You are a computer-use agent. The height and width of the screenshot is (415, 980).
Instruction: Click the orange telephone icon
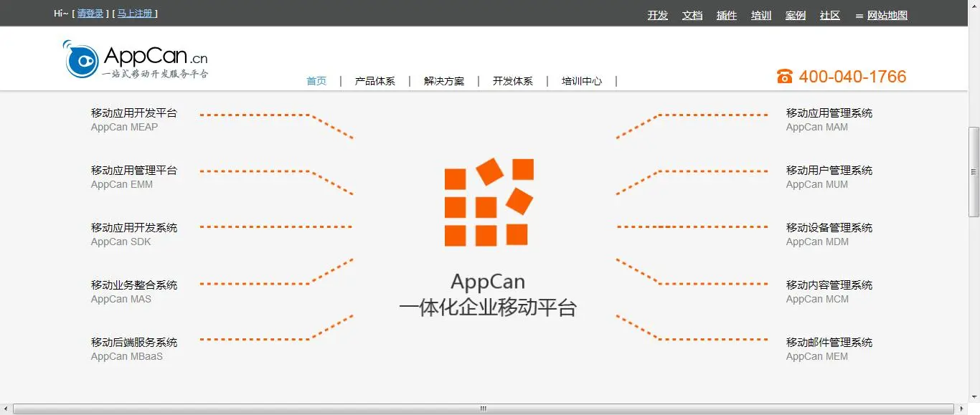tap(785, 77)
